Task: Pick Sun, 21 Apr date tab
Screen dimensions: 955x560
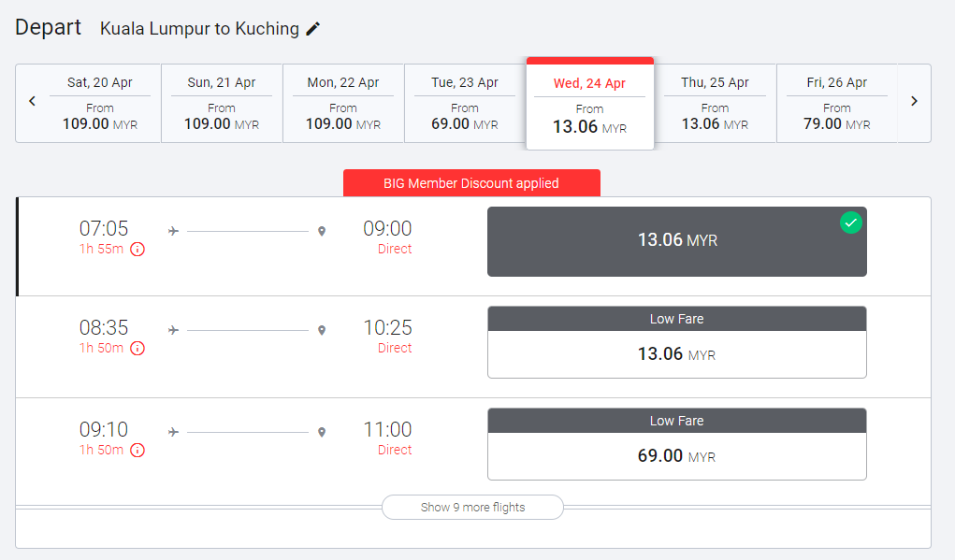Action: click(222, 103)
